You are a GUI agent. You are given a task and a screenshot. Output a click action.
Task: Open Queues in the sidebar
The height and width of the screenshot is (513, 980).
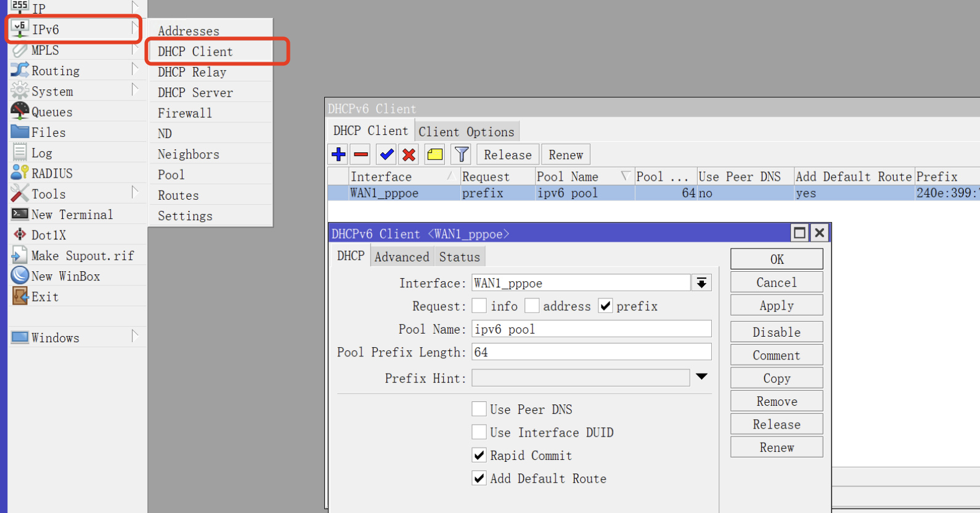pos(52,112)
